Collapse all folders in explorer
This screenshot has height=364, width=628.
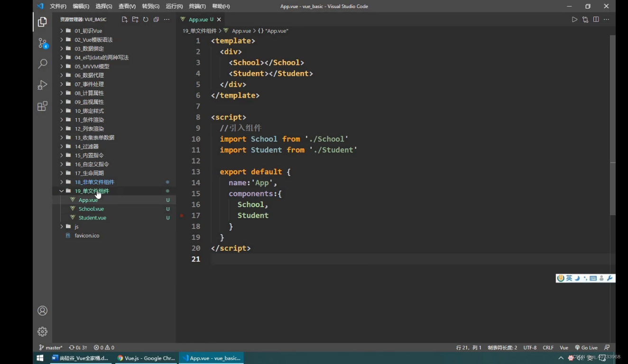pyautogui.click(x=156, y=19)
